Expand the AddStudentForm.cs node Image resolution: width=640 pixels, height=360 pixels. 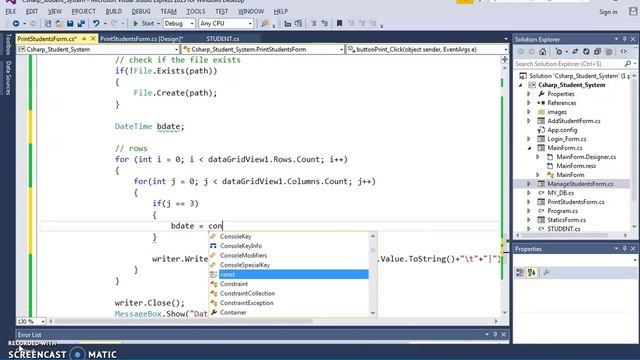pyautogui.click(x=529, y=121)
